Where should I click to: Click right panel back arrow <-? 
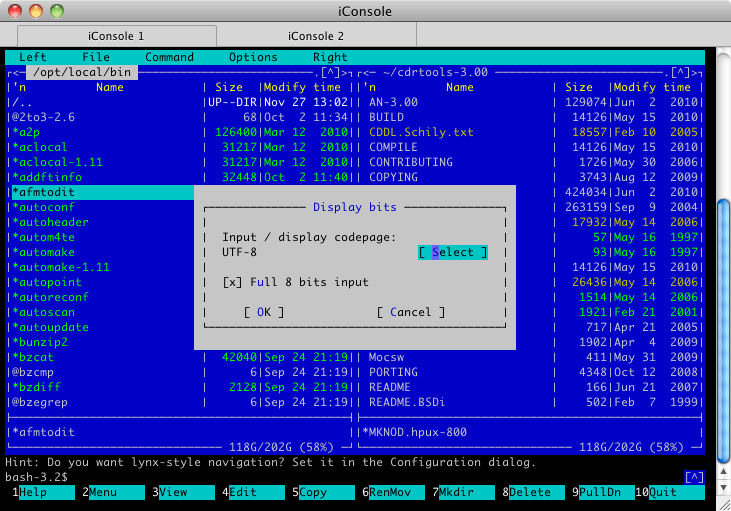pyautogui.click(x=366, y=72)
